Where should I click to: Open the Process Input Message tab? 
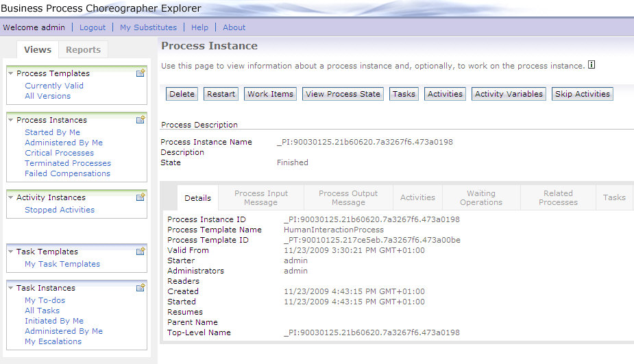(x=260, y=197)
